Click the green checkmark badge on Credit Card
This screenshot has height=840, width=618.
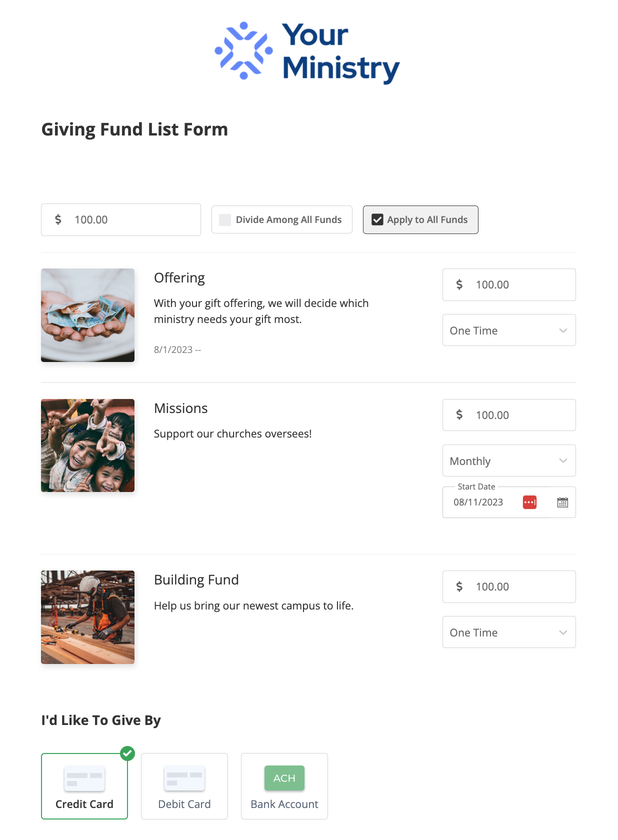tap(127, 753)
